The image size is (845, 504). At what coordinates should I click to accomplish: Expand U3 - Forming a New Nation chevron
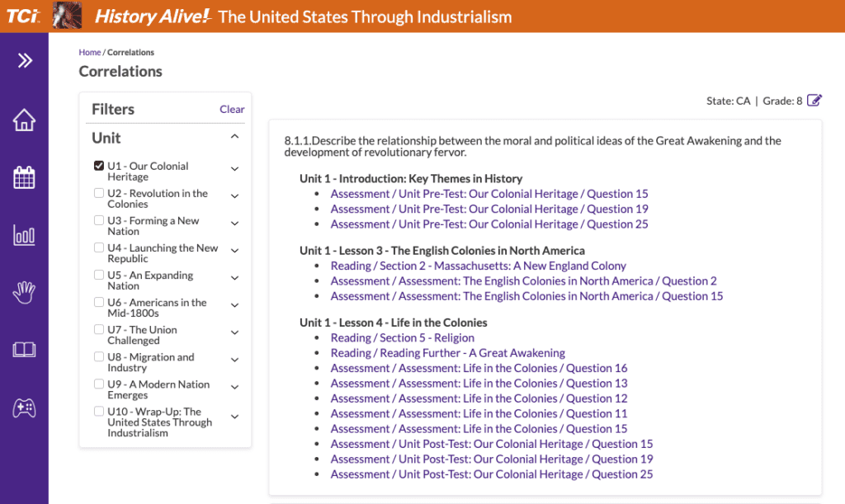(x=234, y=224)
